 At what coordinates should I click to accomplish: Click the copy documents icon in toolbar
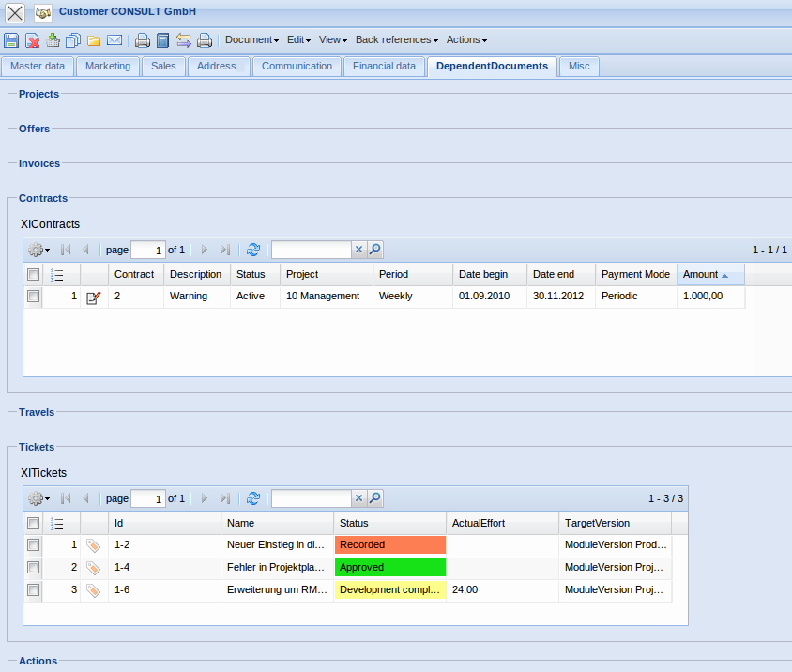point(73,40)
